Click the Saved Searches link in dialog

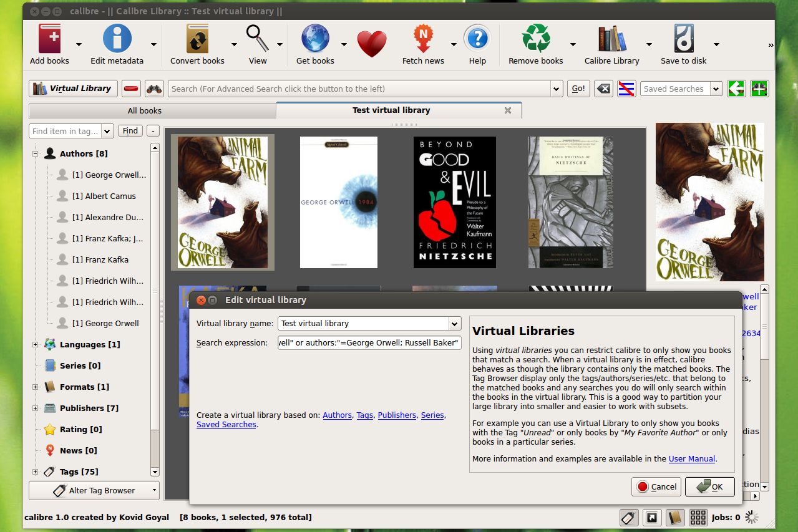click(x=226, y=425)
